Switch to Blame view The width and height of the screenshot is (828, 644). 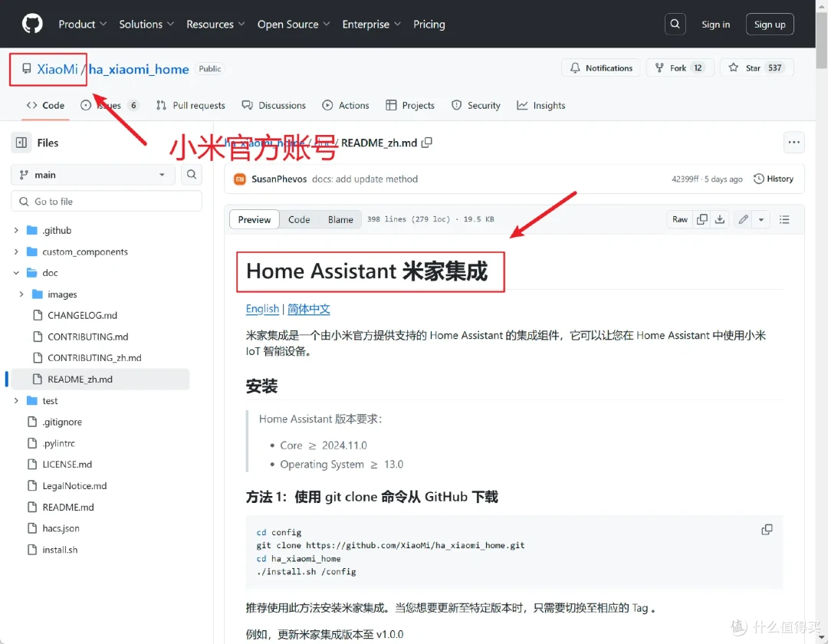pyautogui.click(x=340, y=219)
